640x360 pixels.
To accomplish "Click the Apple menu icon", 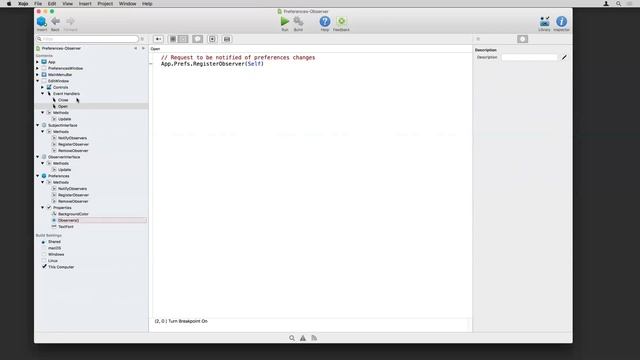I will [x=9, y=4].
